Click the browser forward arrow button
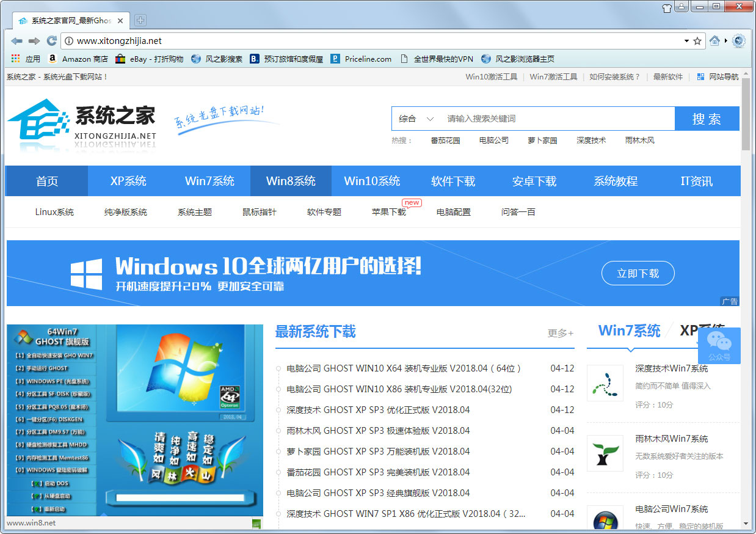This screenshot has height=534, width=756. pos(34,41)
